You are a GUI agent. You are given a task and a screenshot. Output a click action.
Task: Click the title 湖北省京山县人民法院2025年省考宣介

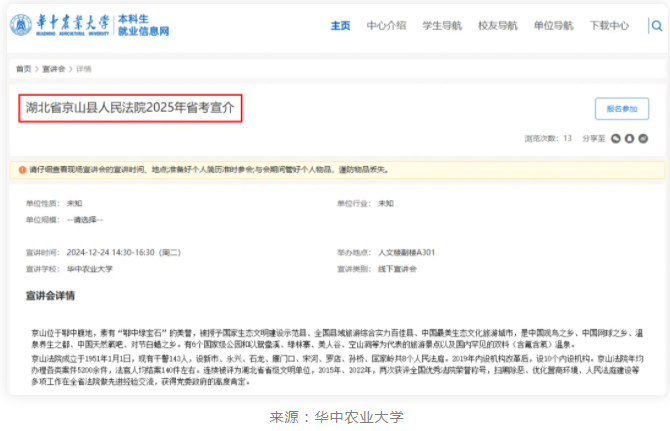click(130, 108)
